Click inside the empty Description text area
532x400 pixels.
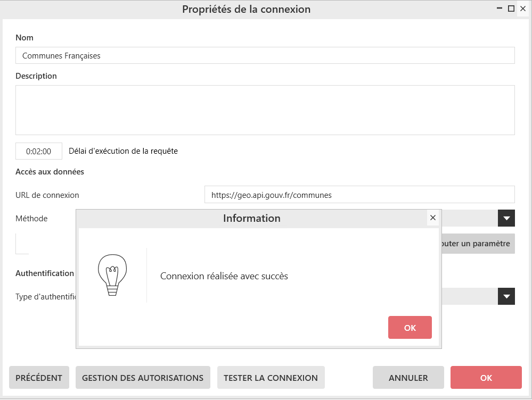pos(265,110)
